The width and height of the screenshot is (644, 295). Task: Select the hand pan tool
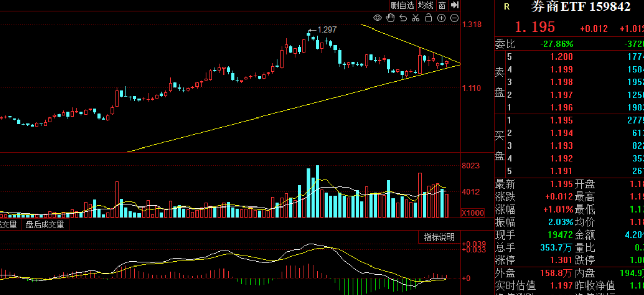tap(390, 18)
